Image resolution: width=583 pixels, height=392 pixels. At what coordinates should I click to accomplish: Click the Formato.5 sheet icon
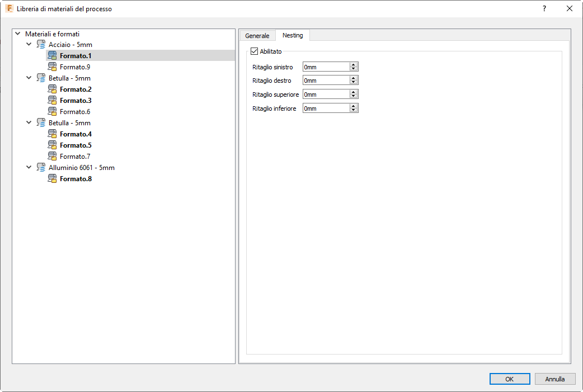point(52,145)
